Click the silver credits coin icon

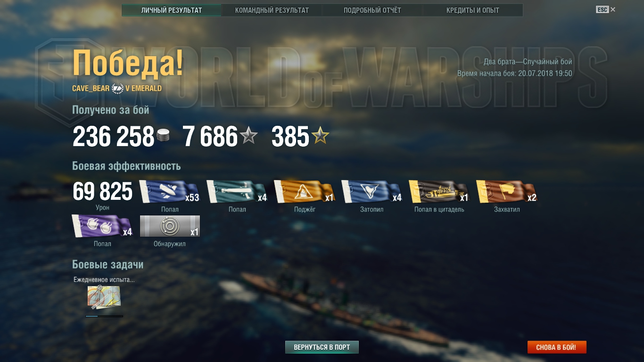click(x=163, y=136)
